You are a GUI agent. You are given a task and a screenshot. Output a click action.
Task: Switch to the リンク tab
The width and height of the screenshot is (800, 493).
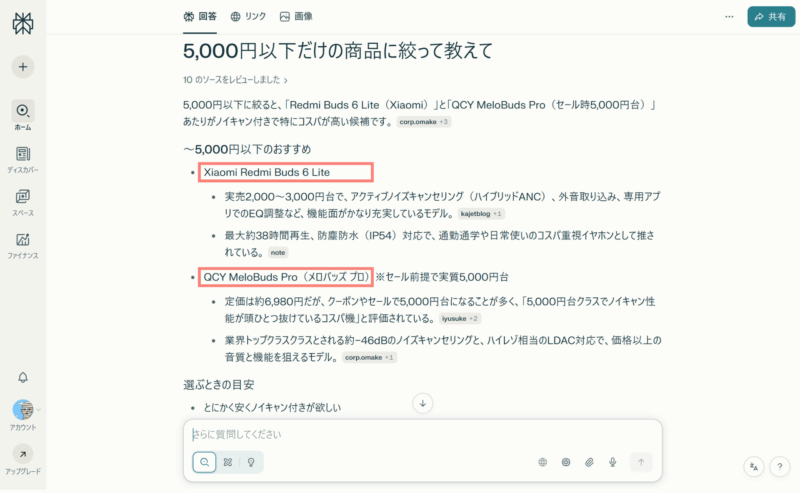tap(248, 17)
